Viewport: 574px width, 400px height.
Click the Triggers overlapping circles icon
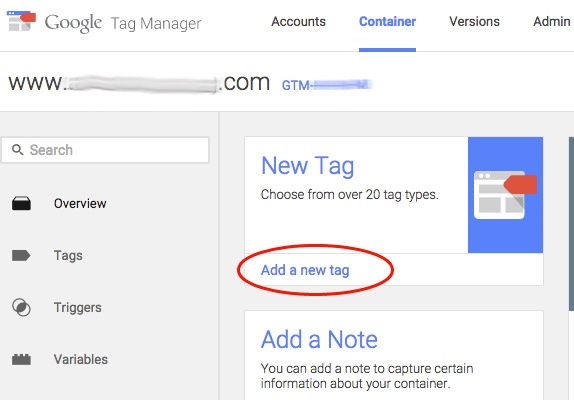21,307
